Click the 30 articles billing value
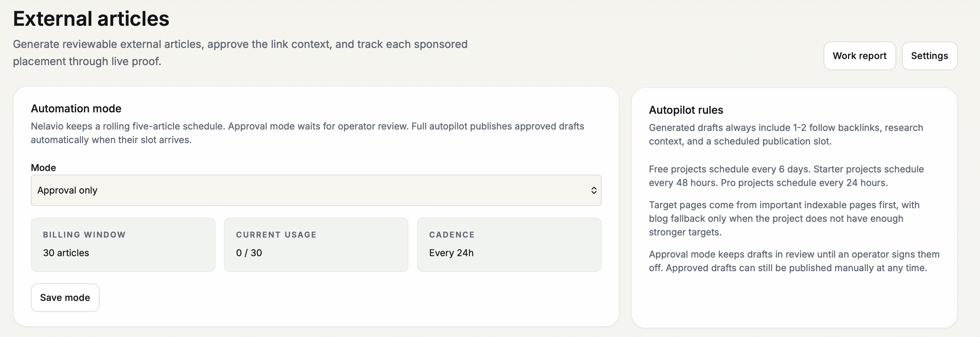The width and height of the screenshot is (980, 337). point(66,253)
